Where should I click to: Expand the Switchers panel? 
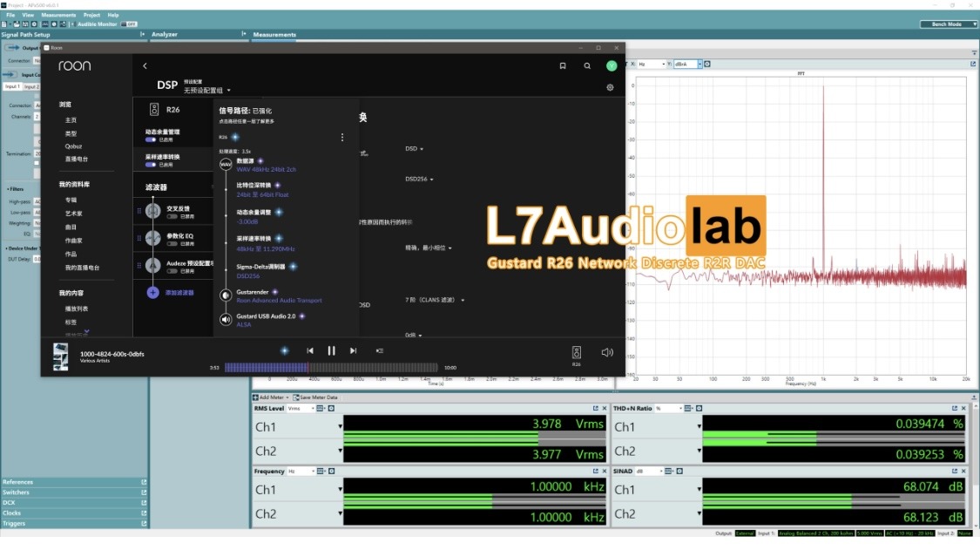click(74, 492)
